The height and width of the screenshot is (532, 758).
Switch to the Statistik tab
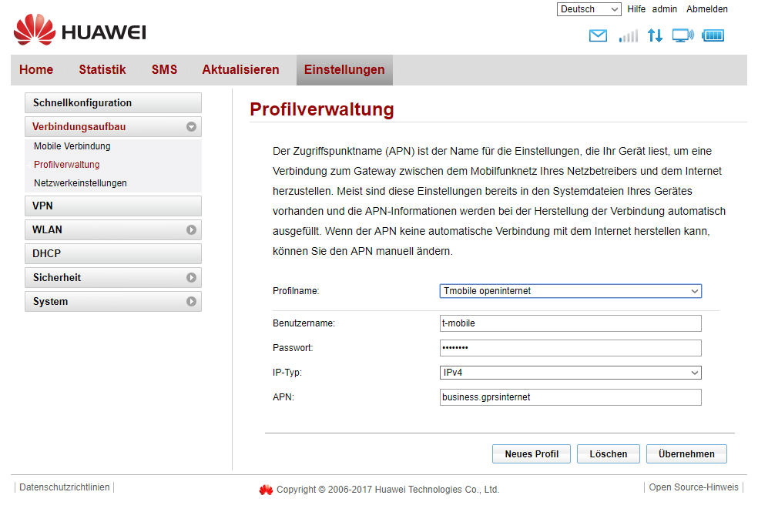102,70
